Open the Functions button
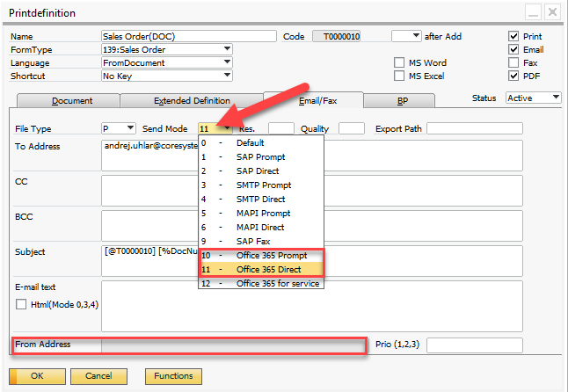The height and width of the screenshot is (392, 568). pyautogui.click(x=173, y=376)
